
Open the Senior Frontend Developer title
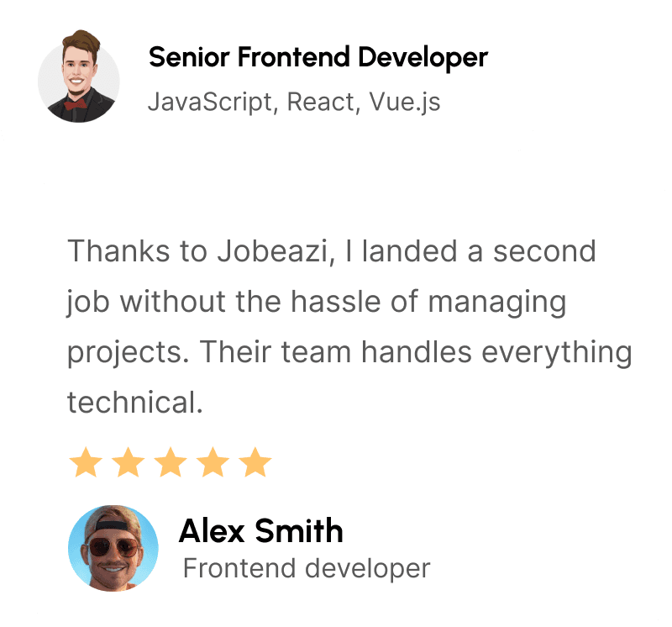[318, 58]
